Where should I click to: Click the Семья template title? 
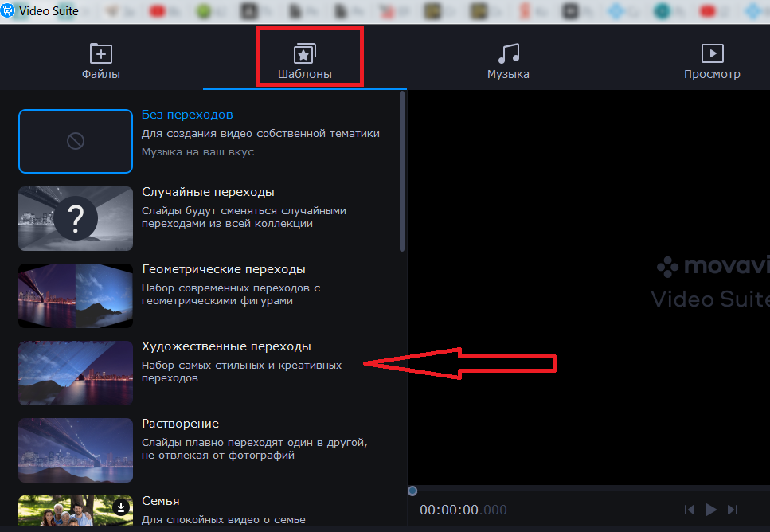tap(160, 501)
